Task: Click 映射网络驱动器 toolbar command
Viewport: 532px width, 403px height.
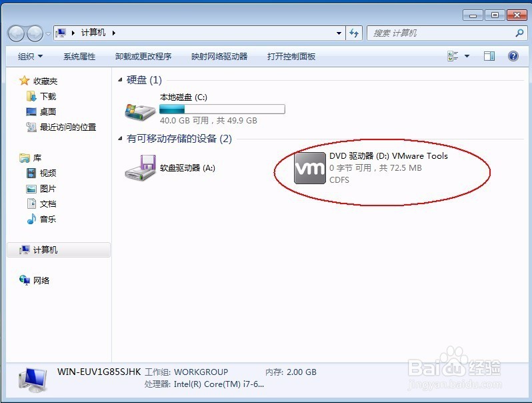Action: tap(219, 56)
